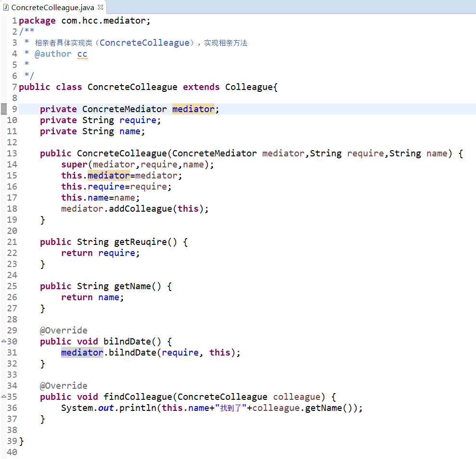Click 'mediator' in this.mediator on line 15
This screenshot has height=459, width=476.
[x=109, y=175]
